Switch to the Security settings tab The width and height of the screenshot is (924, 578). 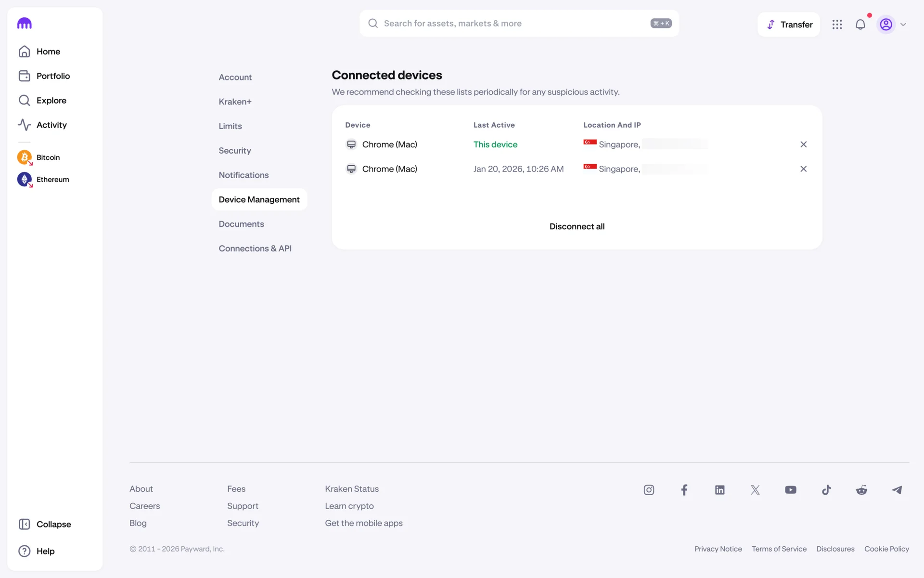[x=235, y=150]
